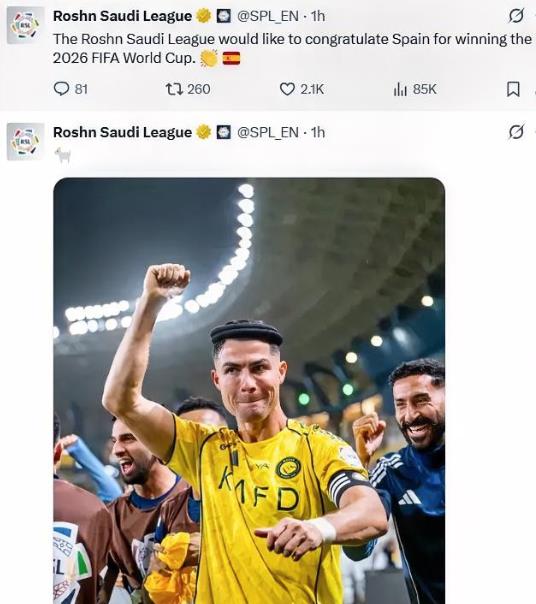Open the league avatar beside the first tweet
The width and height of the screenshot is (536, 604).
coord(25,26)
